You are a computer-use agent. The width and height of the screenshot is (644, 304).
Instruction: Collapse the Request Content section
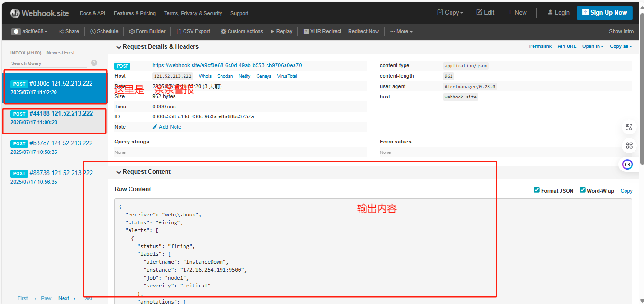[143, 172]
